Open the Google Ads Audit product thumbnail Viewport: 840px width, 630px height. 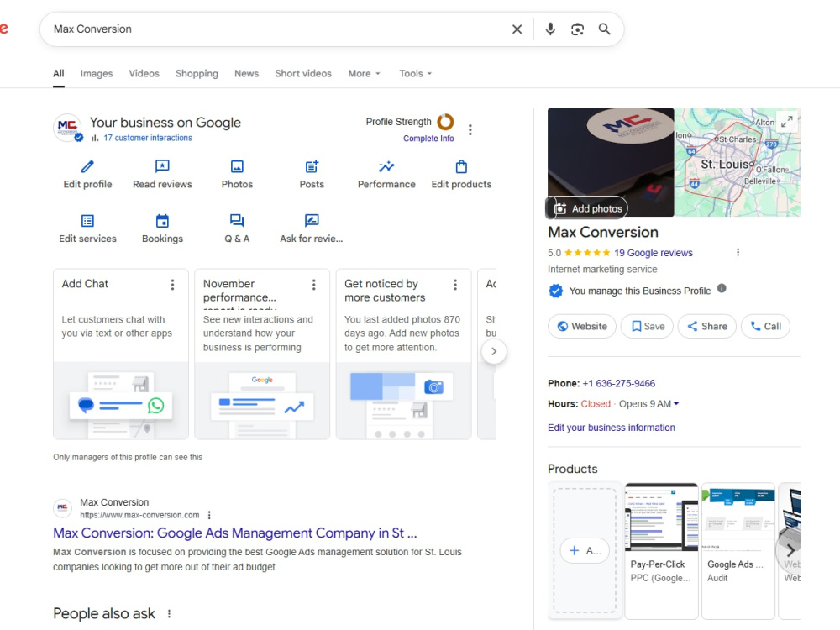point(738,517)
